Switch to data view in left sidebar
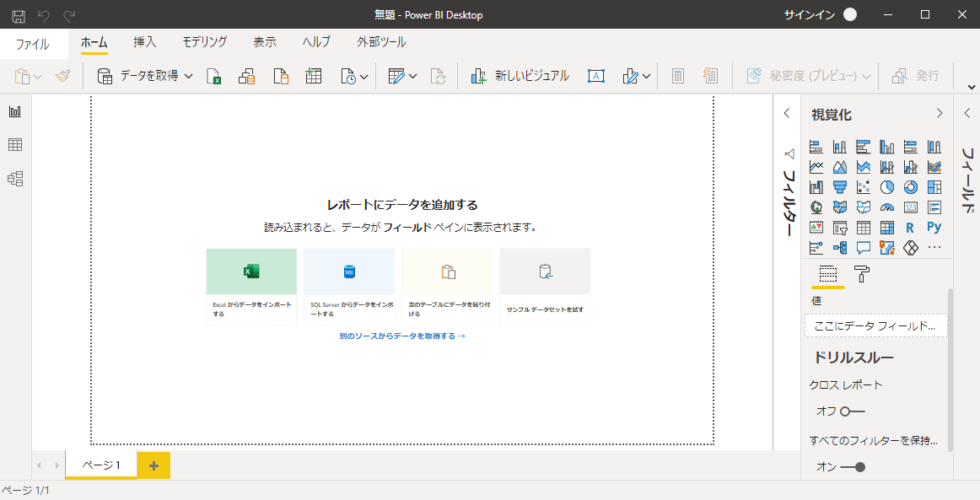Screen dimensions: 980x500 pos(15,145)
